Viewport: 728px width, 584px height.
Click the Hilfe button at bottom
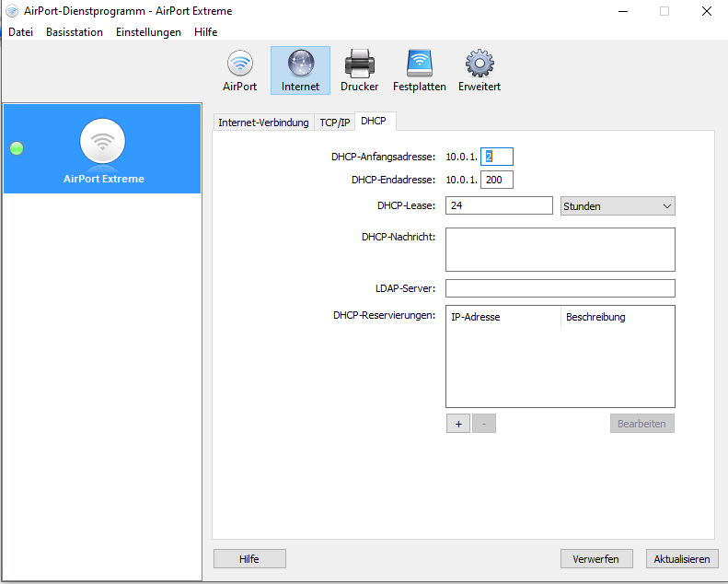point(249,558)
